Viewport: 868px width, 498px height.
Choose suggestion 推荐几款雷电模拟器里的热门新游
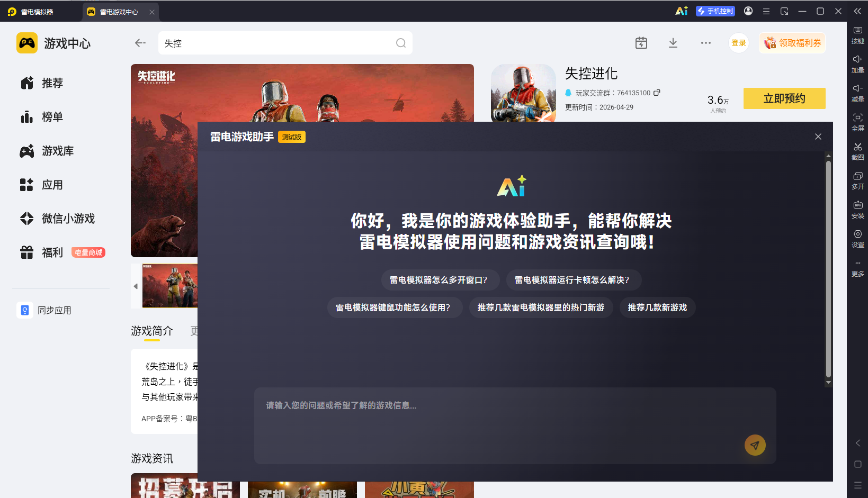541,307
